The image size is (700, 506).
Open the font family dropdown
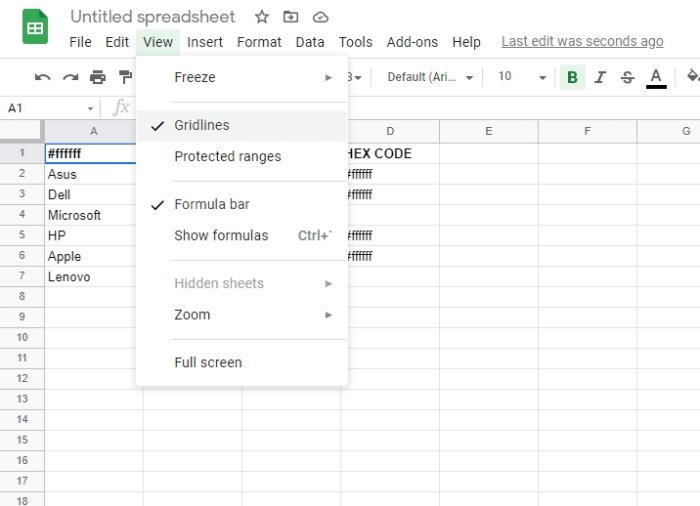(430, 77)
